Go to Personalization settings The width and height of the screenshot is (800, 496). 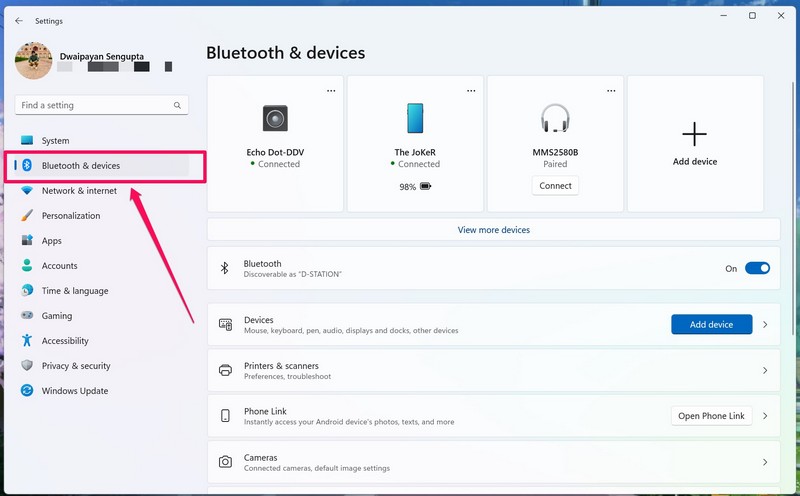(x=101, y=215)
